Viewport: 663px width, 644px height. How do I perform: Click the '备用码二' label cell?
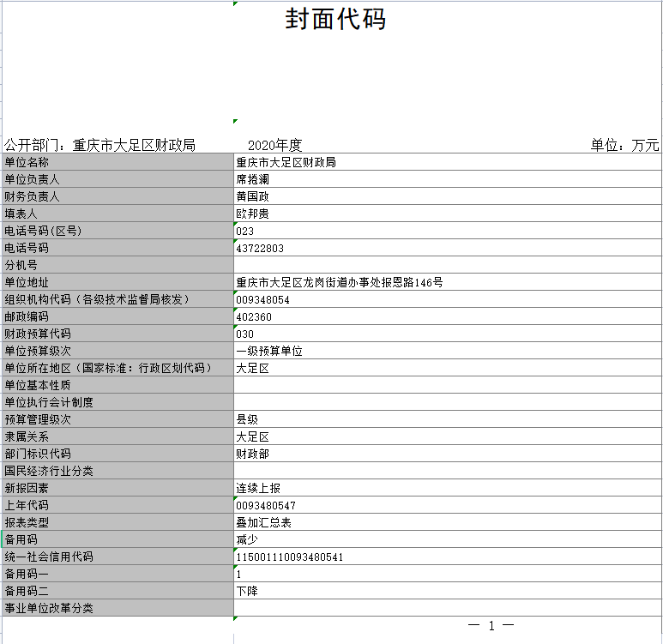click(x=118, y=591)
